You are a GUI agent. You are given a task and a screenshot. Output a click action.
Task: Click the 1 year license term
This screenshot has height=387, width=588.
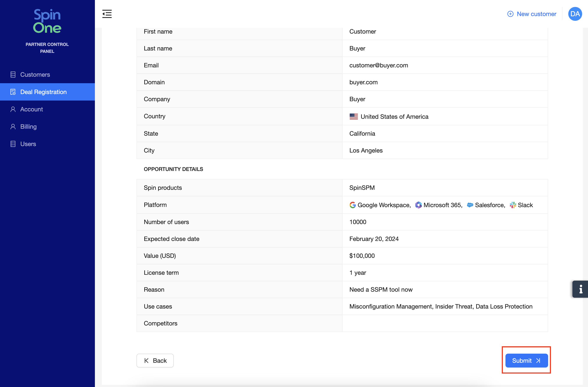click(357, 273)
